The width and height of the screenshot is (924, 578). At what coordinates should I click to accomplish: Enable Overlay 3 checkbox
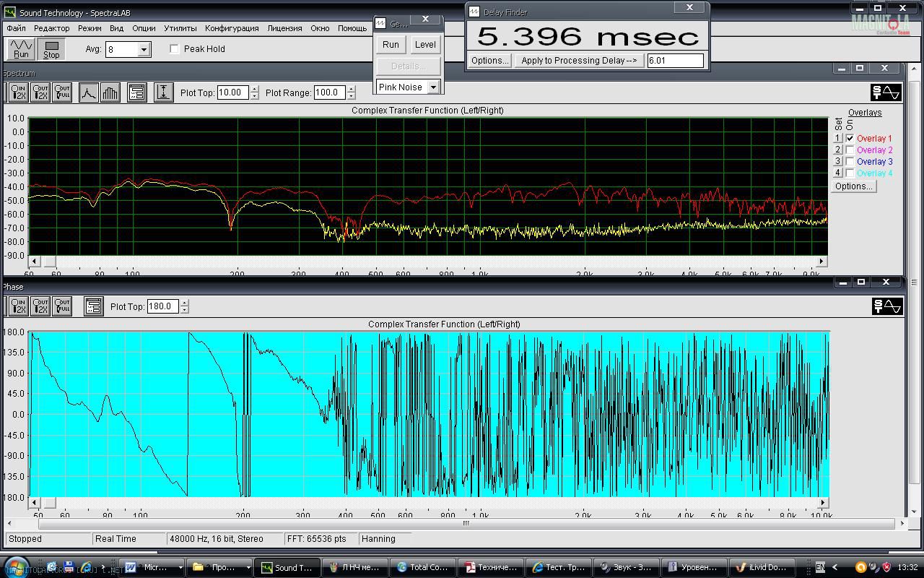click(850, 161)
